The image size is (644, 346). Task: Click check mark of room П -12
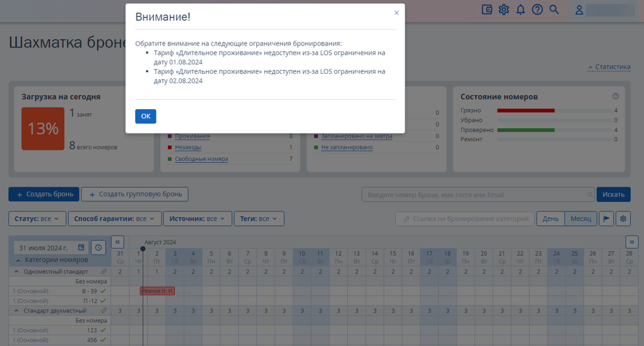tap(103, 301)
